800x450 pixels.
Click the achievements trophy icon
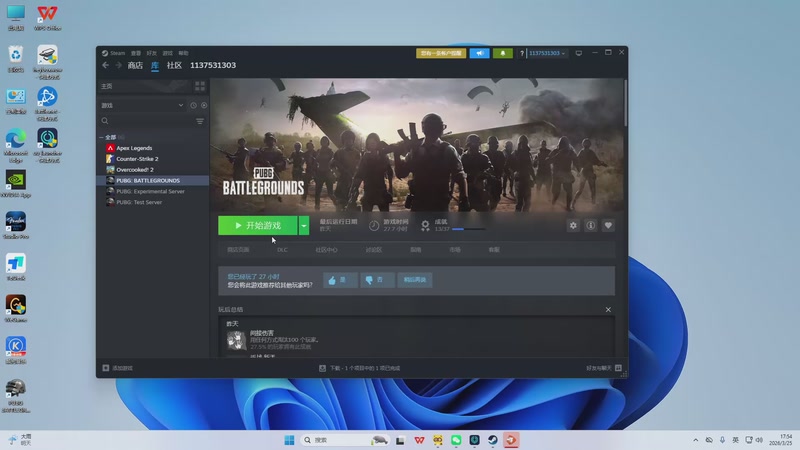point(425,226)
